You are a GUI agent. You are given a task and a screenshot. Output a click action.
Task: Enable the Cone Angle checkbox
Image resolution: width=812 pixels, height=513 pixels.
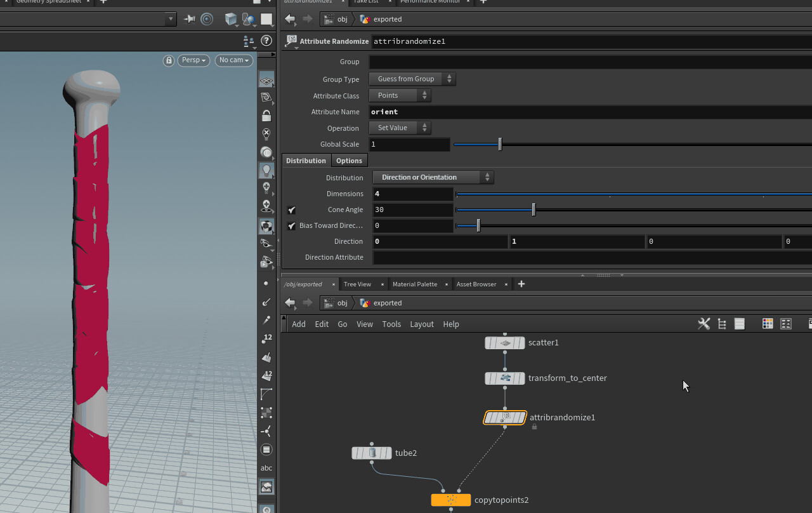[291, 210]
